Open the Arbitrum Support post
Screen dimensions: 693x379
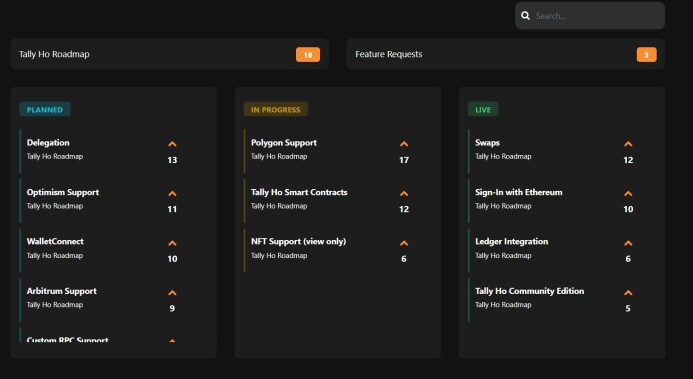click(x=61, y=291)
